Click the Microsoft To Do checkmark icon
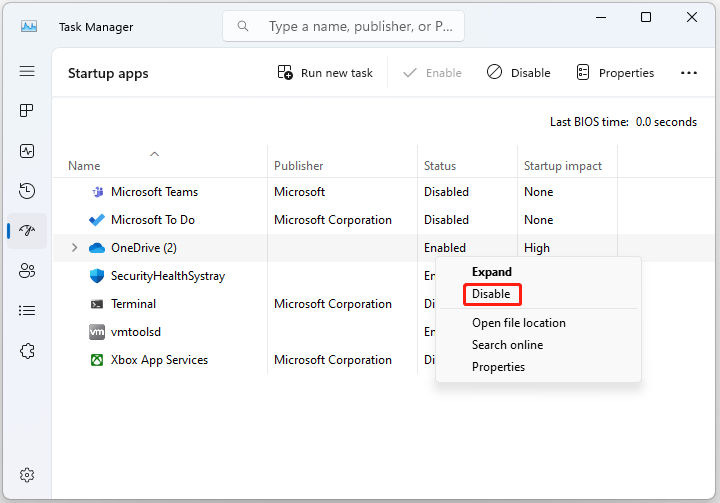 pyautogui.click(x=97, y=220)
